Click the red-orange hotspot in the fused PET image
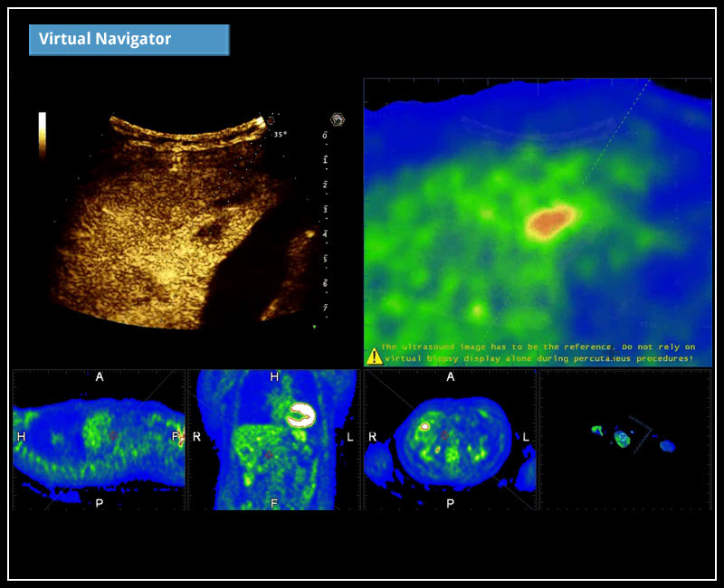The height and width of the screenshot is (588, 724). [552, 220]
